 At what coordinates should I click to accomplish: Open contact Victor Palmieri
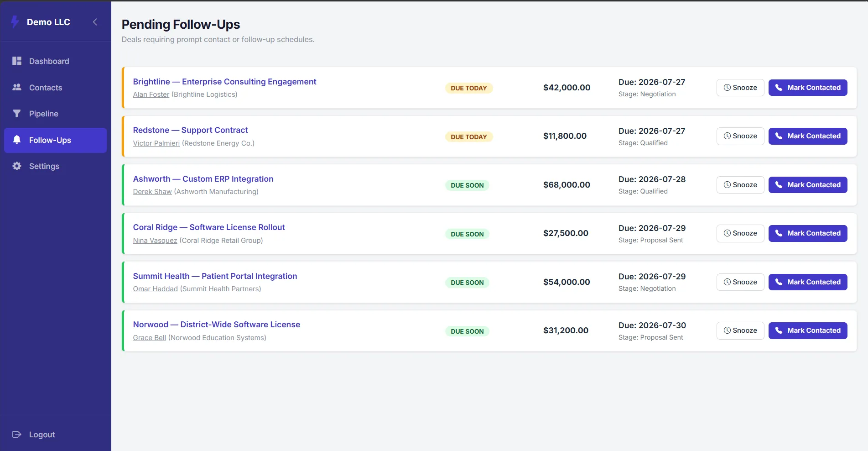156,143
